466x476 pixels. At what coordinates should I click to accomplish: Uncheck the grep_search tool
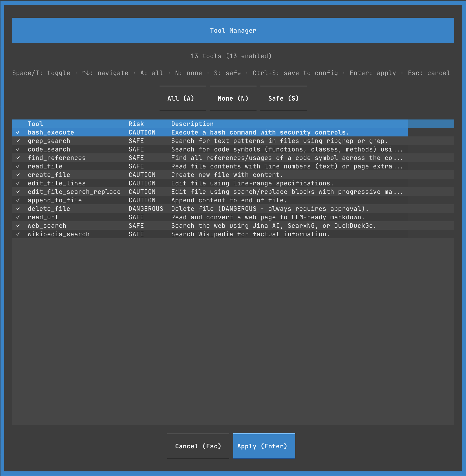[x=18, y=141]
